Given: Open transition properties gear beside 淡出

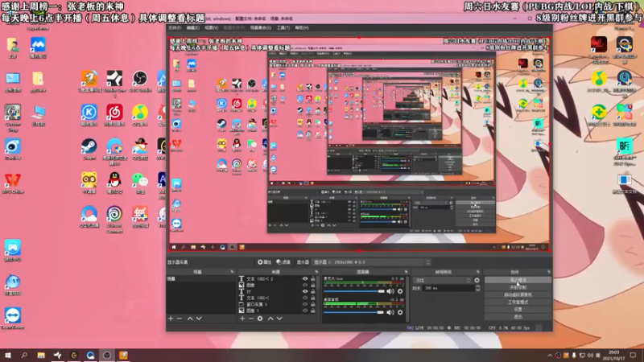Looking at the screenshot, I should coord(477,280).
